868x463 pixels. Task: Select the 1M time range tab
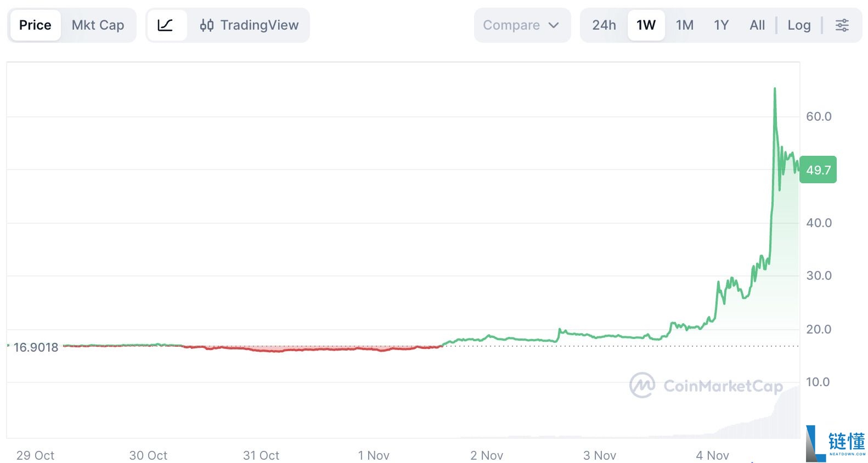pyautogui.click(x=685, y=25)
